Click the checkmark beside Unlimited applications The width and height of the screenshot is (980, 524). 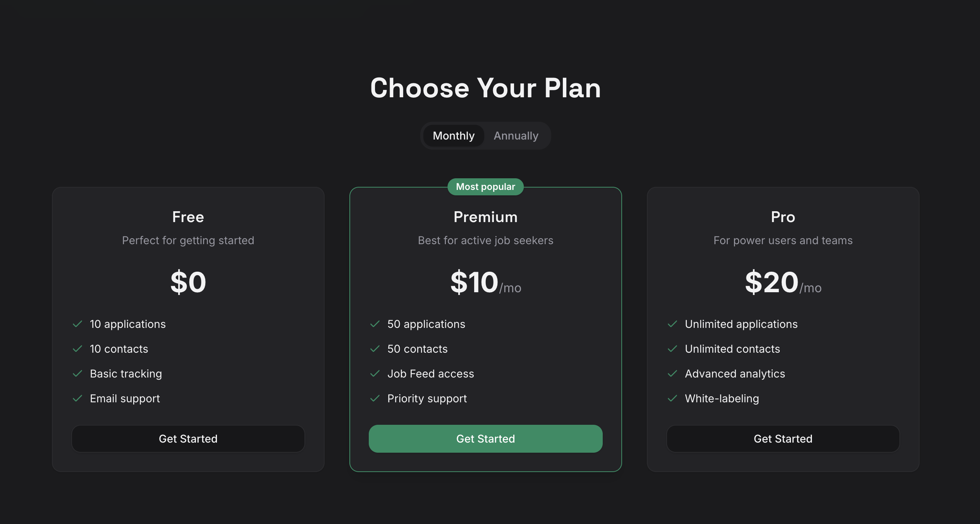pos(672,324)
